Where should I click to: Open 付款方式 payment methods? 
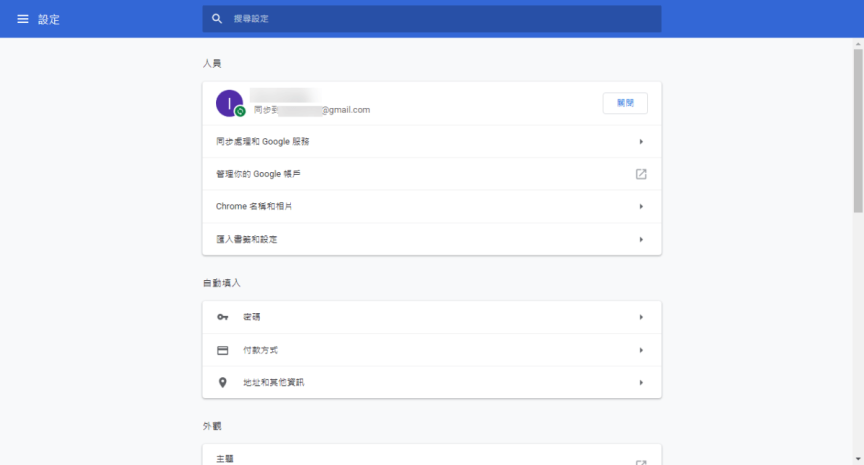pos(431,350)
